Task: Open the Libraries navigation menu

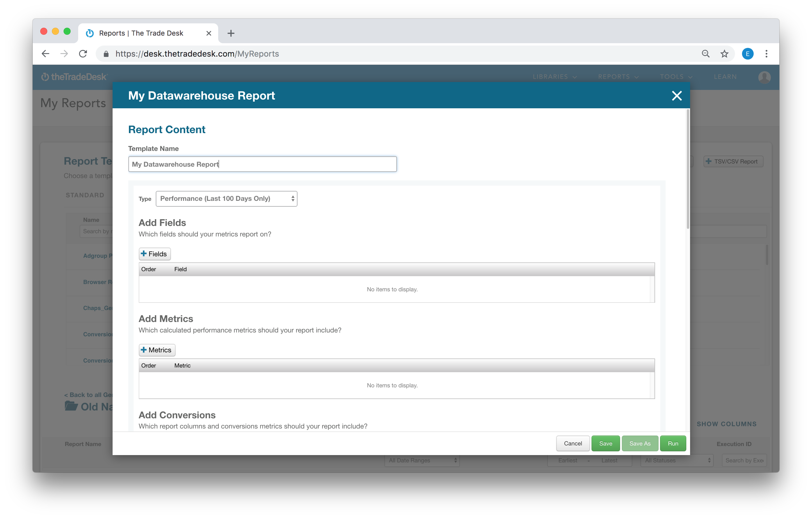Action: point(554,77)
